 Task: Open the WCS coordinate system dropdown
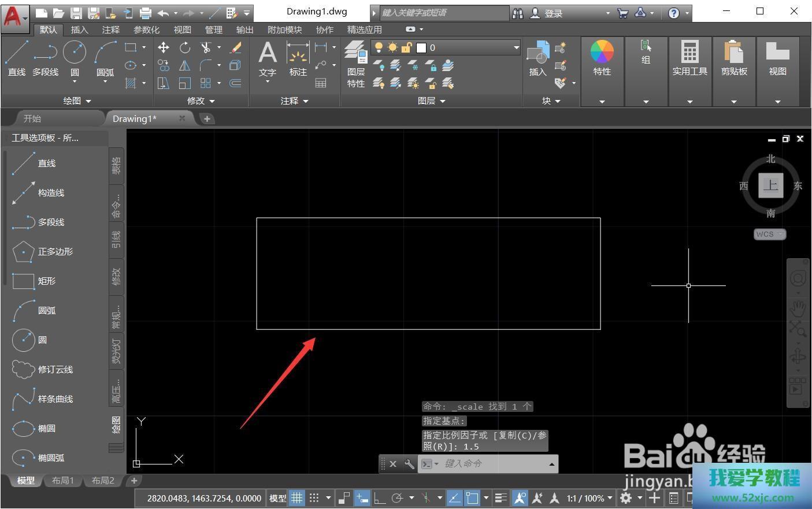coord(770,234)
